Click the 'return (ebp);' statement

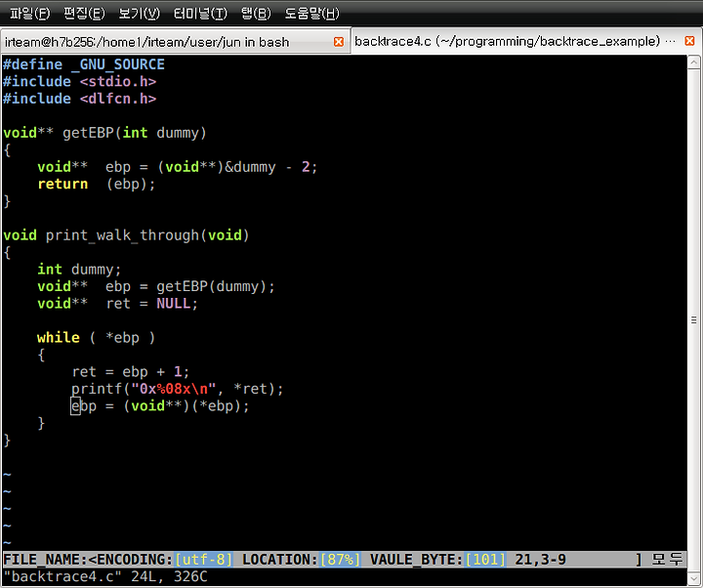(97, 184)
